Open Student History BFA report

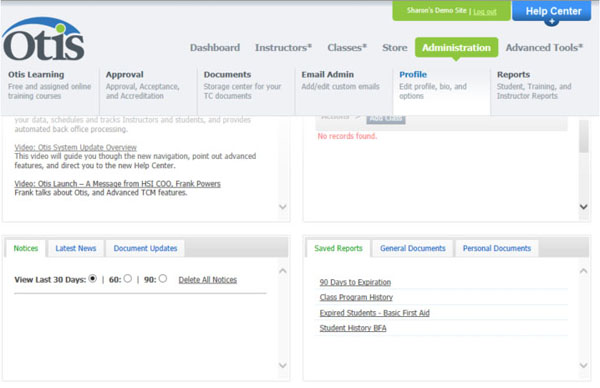click(x=353, y=328)
